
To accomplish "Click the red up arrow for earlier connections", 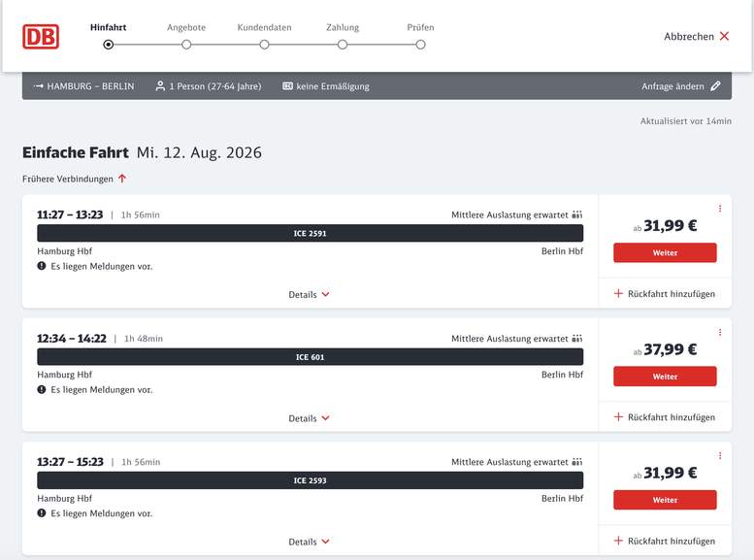I will 122,179.
